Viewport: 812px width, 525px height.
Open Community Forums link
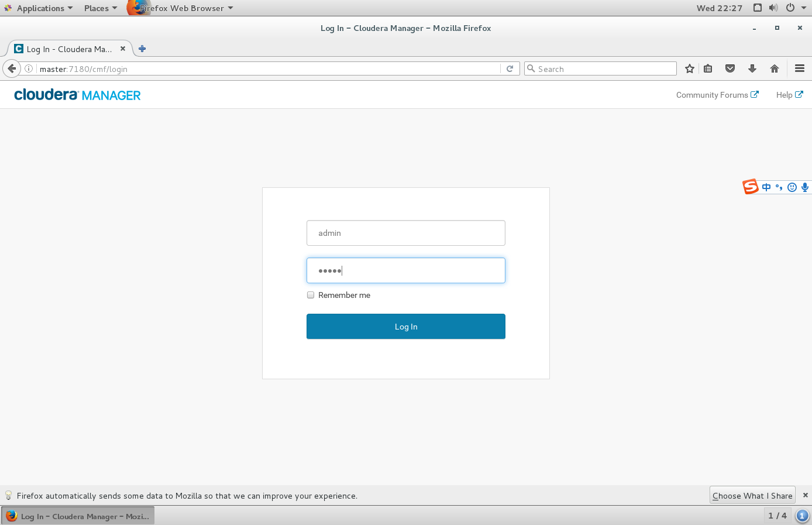717,95
